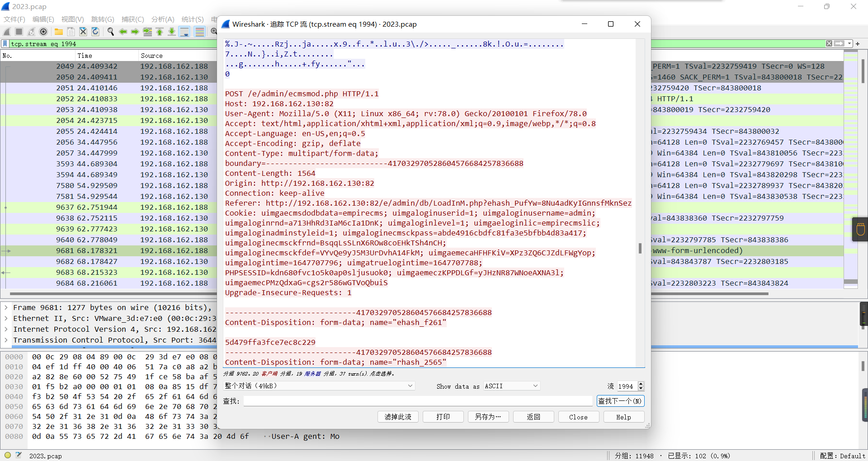Viewport: 868px width, 461px height.
Task: Click the 2023.pcap filename in status bar
Action: pos(45,456)
